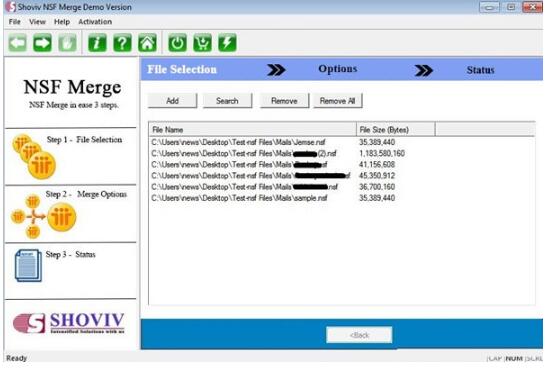Viewport: 552px width, 369px height.
Task: Click Step 2 - Merge Options label
Action: pyautogui.click(x=86, y=194)
